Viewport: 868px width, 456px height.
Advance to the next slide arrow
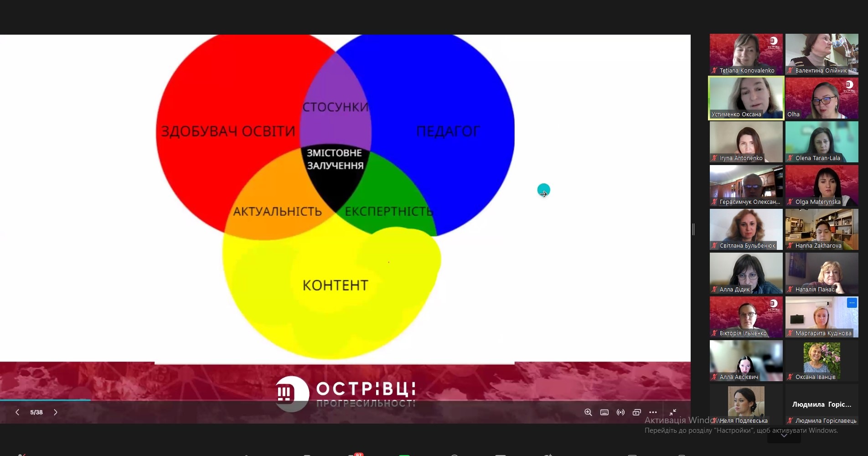[56, 412]
